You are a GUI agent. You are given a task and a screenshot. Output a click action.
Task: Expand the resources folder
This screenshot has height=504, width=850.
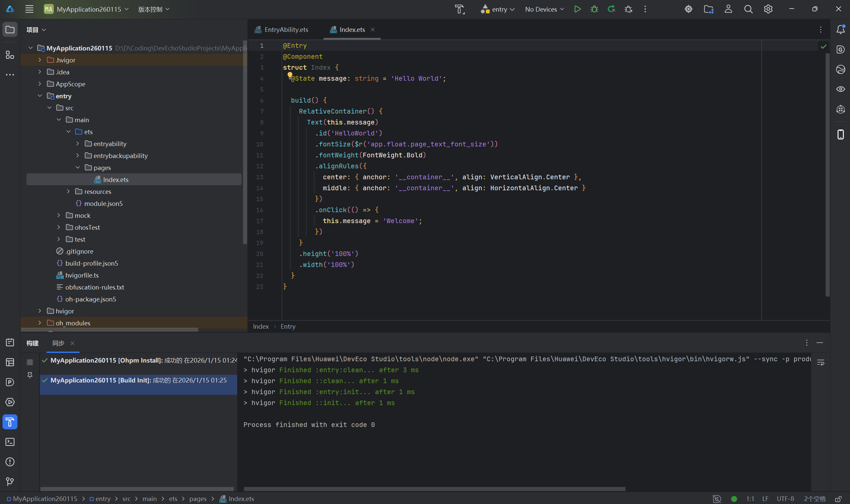pos(68,192)
